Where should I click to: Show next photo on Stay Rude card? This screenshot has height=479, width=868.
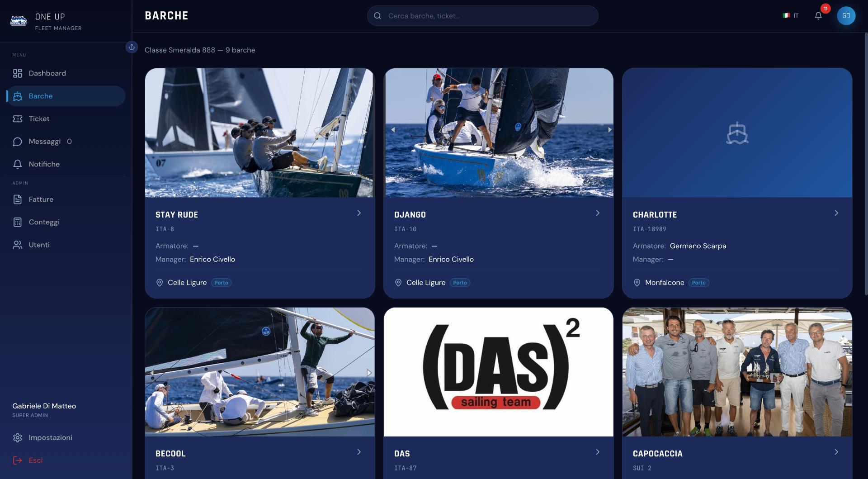coord(365,133)
